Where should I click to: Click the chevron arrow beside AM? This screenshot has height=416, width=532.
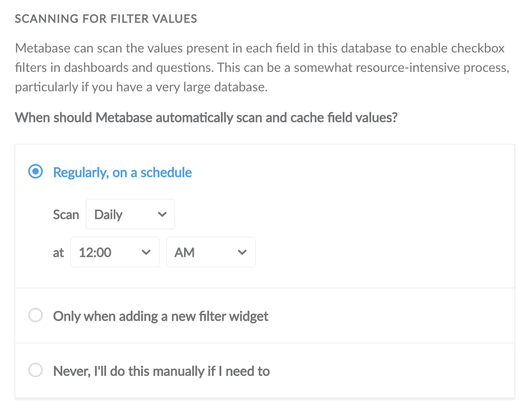tap(242, 252)
